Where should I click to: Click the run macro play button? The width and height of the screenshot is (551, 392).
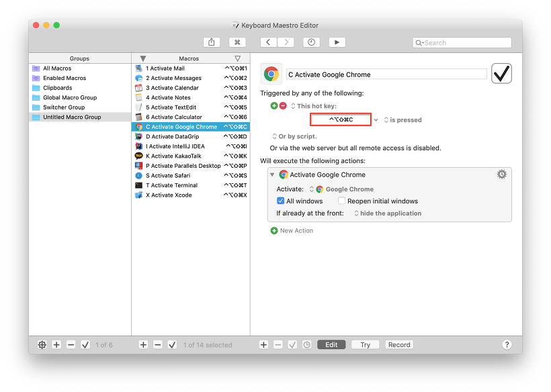337,42
